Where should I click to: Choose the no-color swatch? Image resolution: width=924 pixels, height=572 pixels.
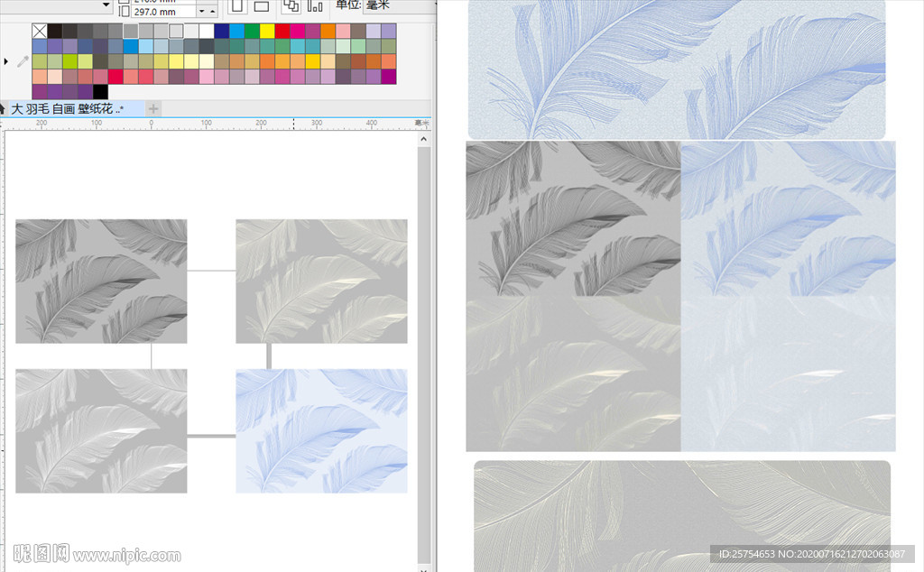40,31
